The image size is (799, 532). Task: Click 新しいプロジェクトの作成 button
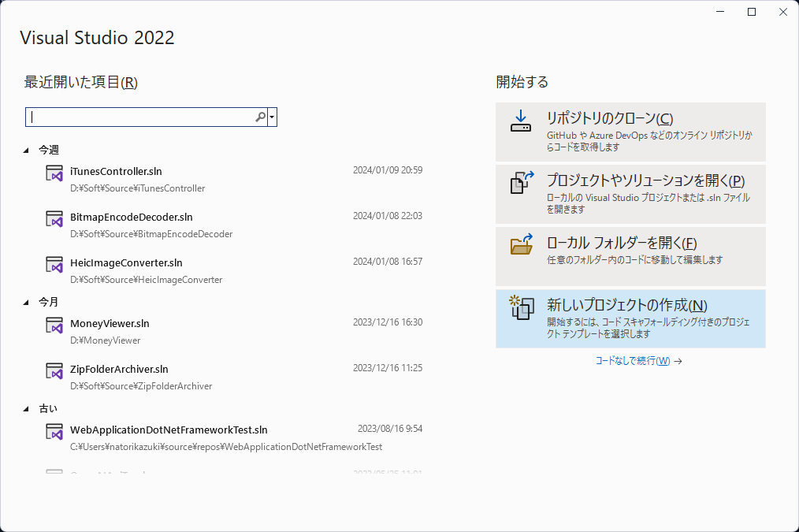click(630, 318)
